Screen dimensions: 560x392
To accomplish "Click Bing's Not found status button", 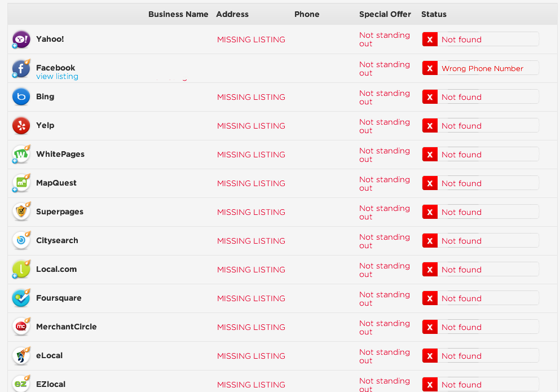I will 480,97.
